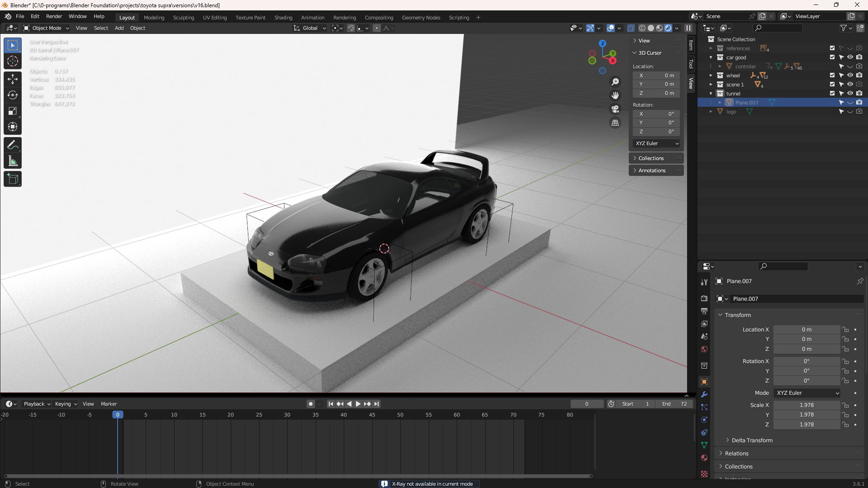Collapse the car good collection
868x488 pixels.
click(711, 57)
